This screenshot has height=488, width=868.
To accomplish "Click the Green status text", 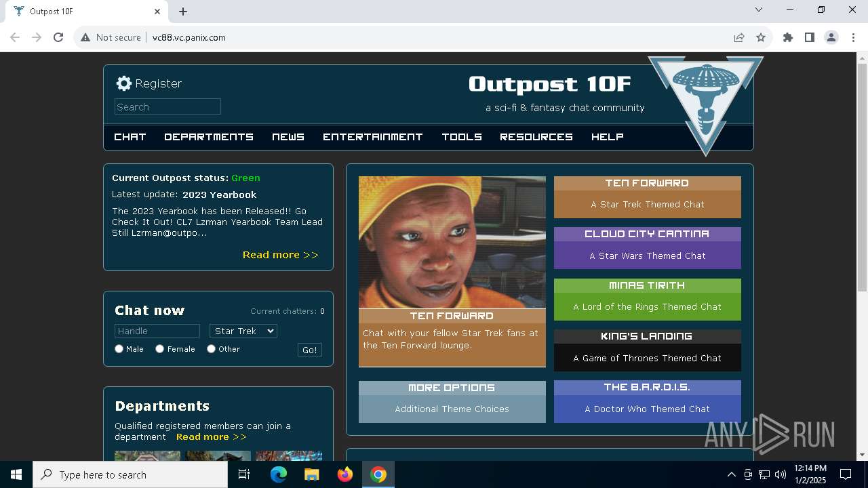I will click(x=245, y=178).
